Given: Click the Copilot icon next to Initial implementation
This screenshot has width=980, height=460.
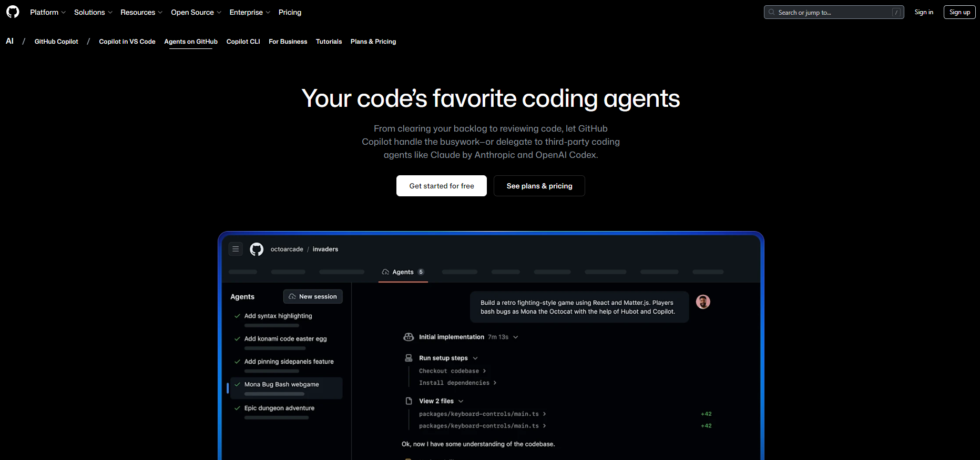Looking at the screenshot, I should (x=409, y=337).
